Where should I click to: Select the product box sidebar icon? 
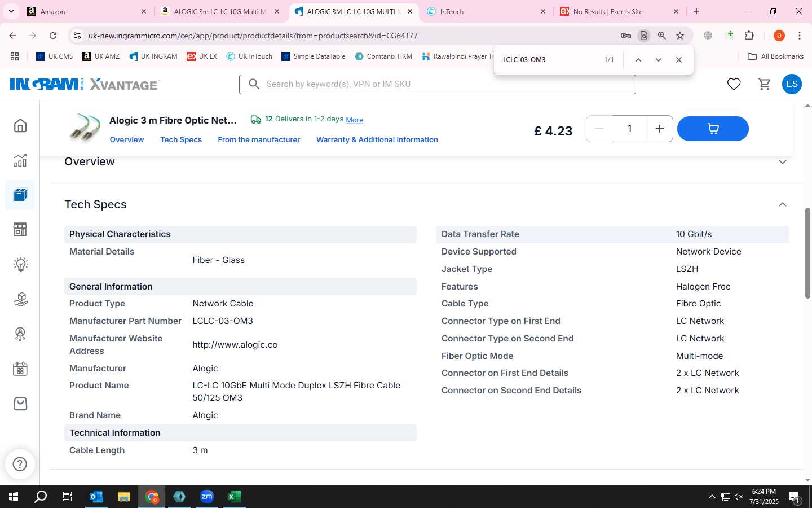click(x=20, y=195)
